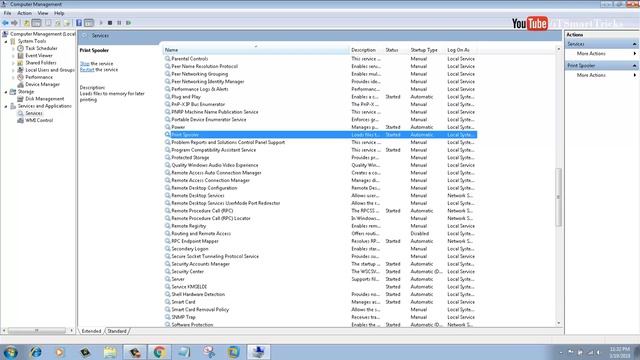Click the Export List toolbar icon
The image size is (640, 360).
coord(67,23)
